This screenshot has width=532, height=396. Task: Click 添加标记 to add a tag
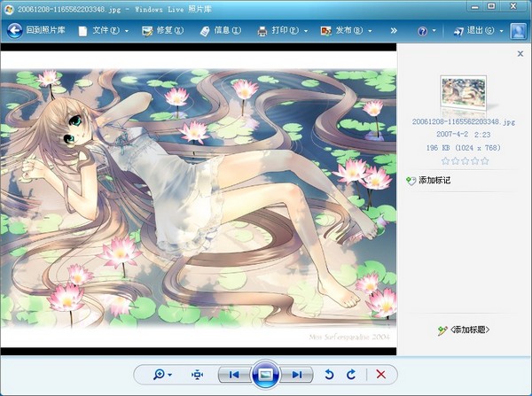pyautogui.click(x=429, y=181)
